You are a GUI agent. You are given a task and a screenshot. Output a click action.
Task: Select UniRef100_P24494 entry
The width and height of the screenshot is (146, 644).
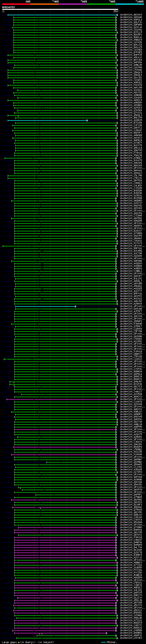point(131,454)
